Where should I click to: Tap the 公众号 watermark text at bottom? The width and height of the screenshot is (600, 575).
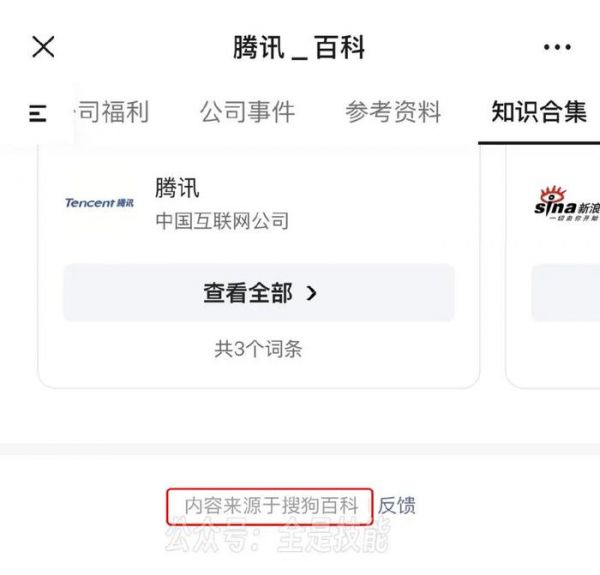278,536
